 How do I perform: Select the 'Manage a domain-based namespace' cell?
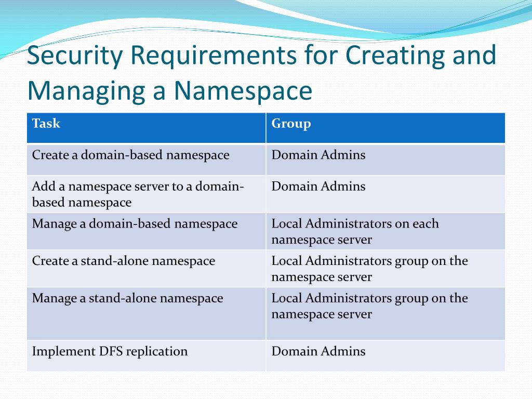tap(146, 231)
